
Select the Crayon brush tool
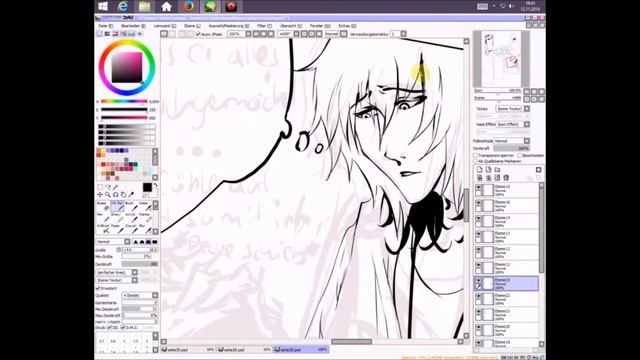pos(131,228)
